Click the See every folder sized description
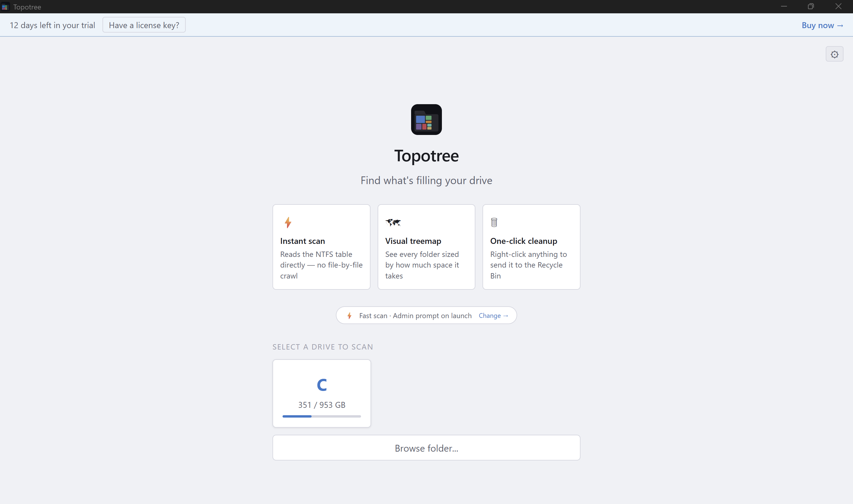 click(422, 265)
